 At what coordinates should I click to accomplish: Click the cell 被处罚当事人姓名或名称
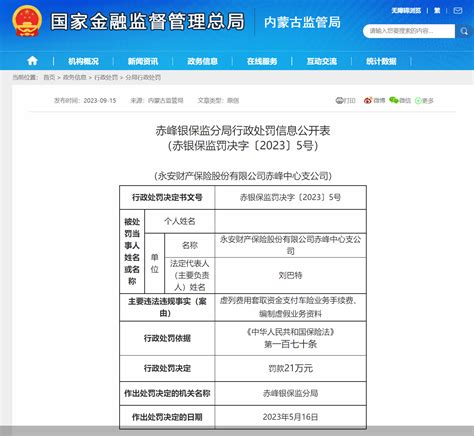pos(132,251)
